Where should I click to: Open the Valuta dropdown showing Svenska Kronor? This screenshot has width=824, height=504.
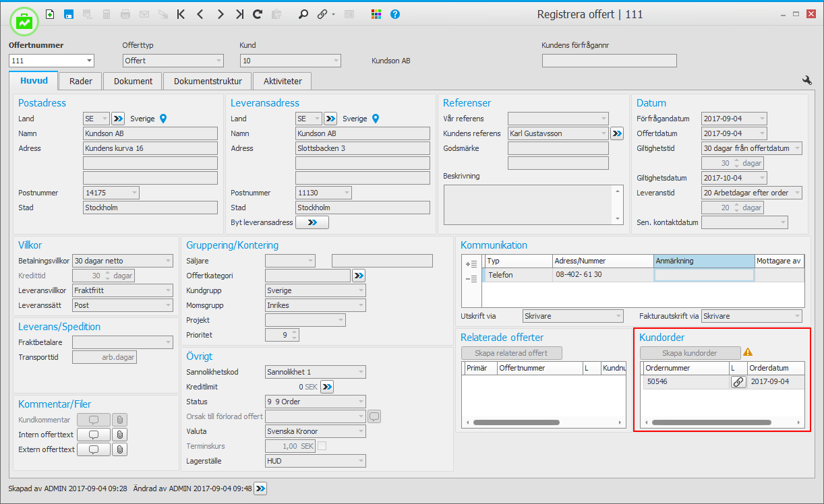point(361,431)
